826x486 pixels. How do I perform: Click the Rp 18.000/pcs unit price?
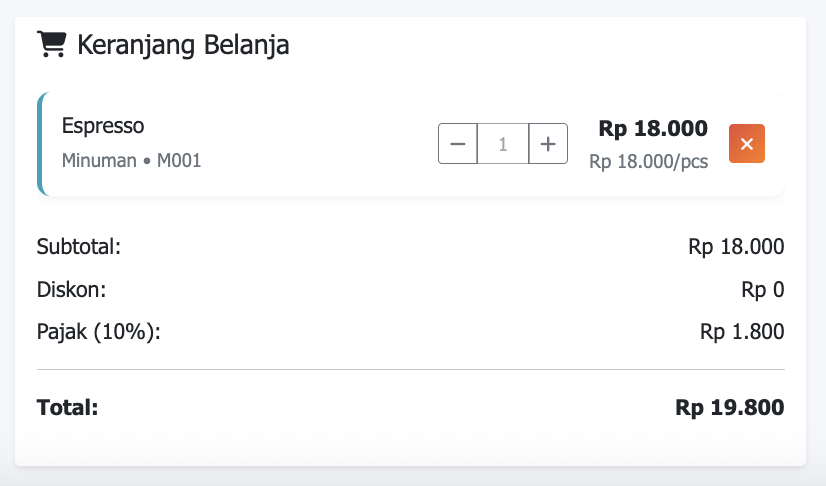[648, 161]
